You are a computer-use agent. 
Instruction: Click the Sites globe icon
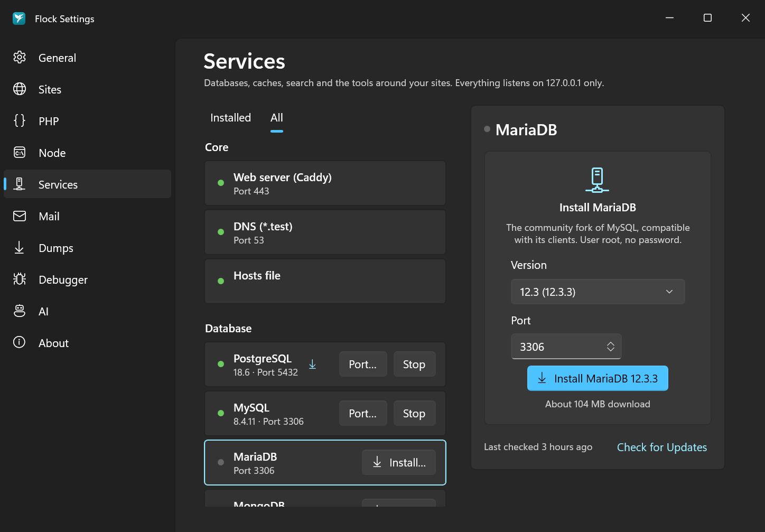[x=20, y=89]
